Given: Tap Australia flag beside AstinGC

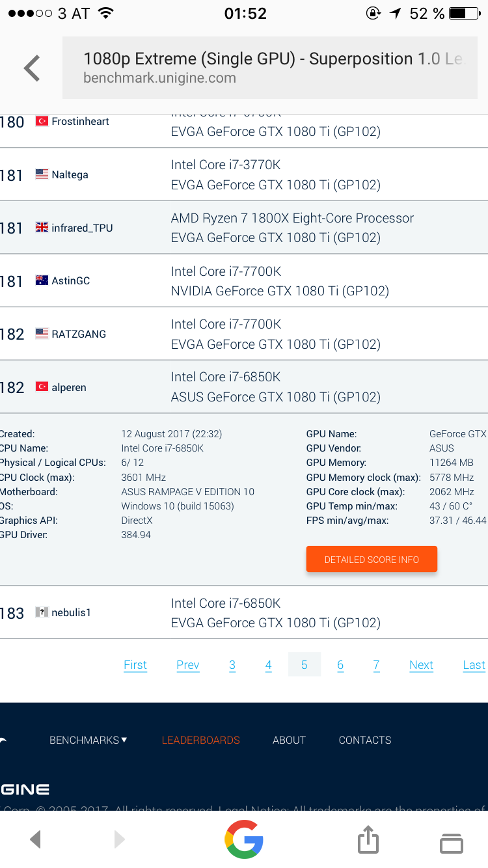Looking at the screenshot, I should coord(42,280).
